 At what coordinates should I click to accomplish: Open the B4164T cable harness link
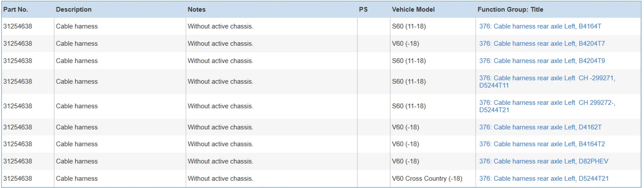[540, 26]
